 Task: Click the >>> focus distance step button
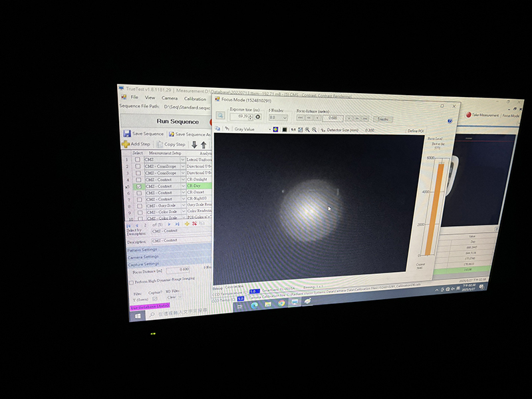coord(365,119)
